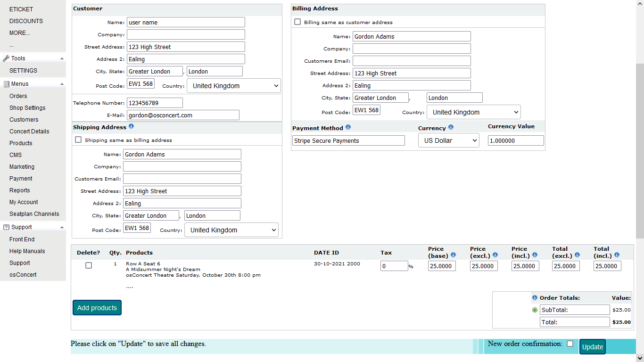
Task: Go to Seatplan Channels menu item
Action: (34, 214)
